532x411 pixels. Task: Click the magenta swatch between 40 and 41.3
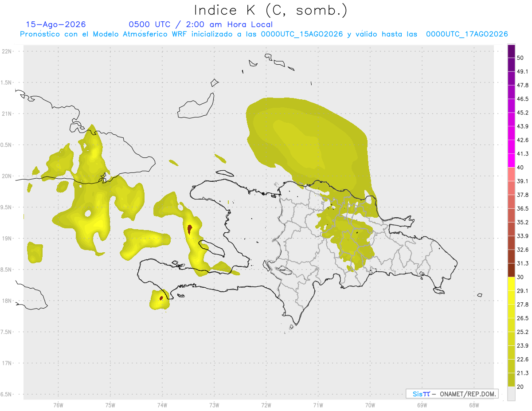tap(511, 160)
